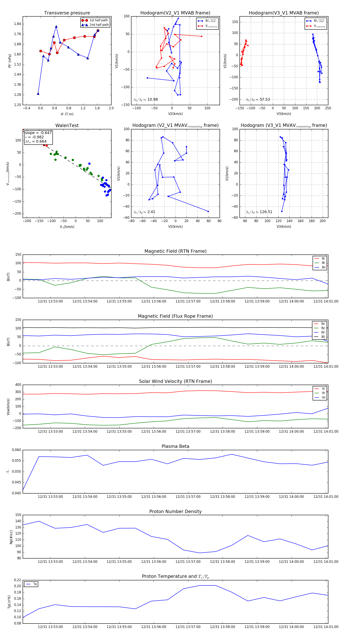Click 'slope = -0.647' annotation
The image size is (351, 644).
[x=38, y=133]
